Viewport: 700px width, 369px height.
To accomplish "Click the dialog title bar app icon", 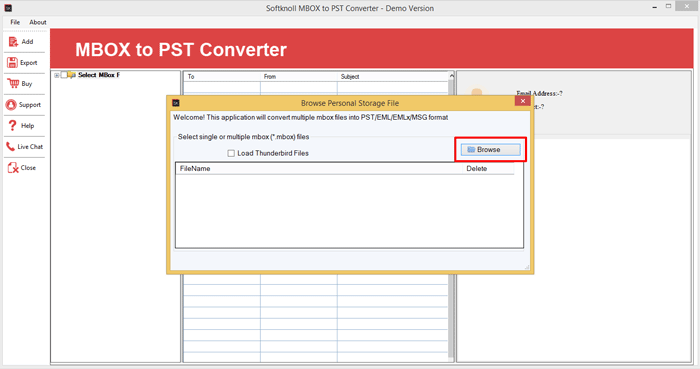I will (176, 103).
